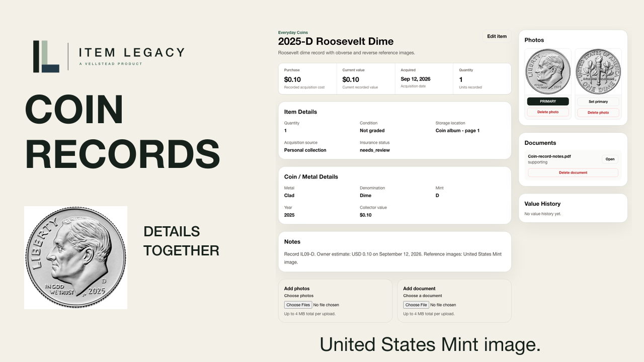Click the Notes record text paragraph
This screenshot has width=644, height=362.
tap(393, 258)
